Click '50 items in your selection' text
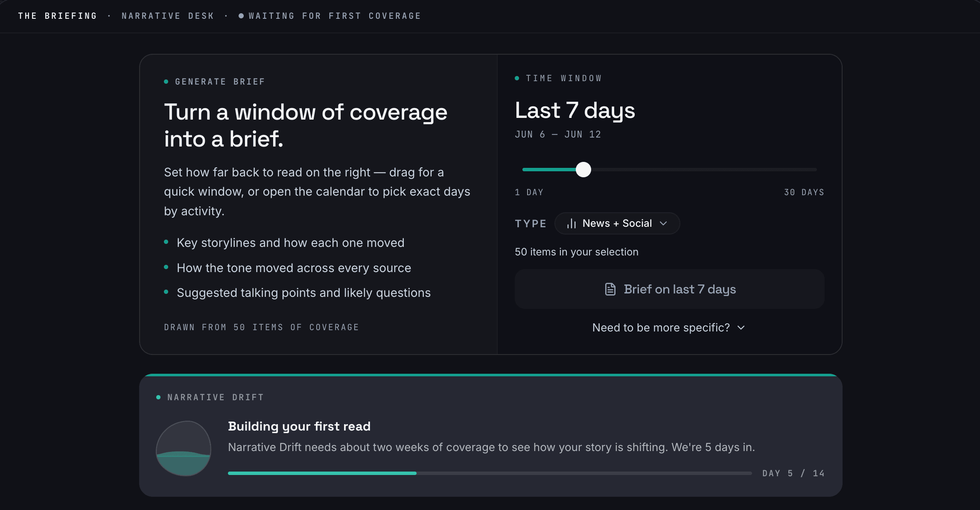This screenshot has width=980, height=510. [x=577, y=252]
